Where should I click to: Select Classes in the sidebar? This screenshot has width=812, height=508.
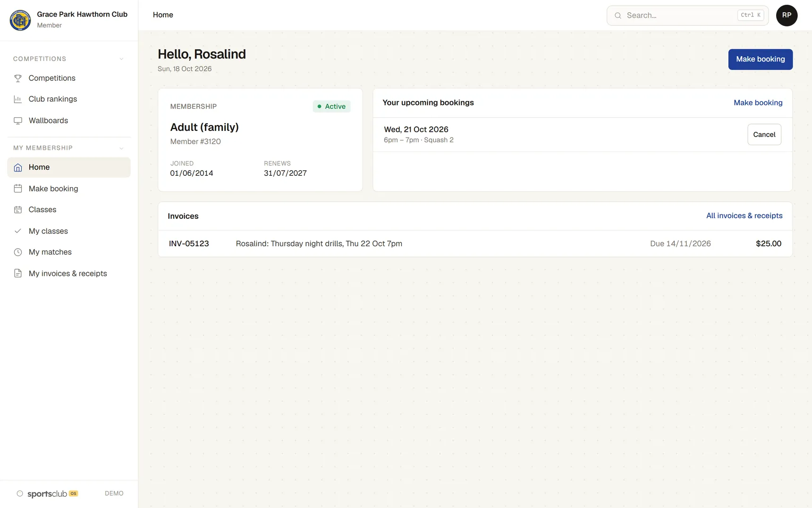(x=69, y=210)
